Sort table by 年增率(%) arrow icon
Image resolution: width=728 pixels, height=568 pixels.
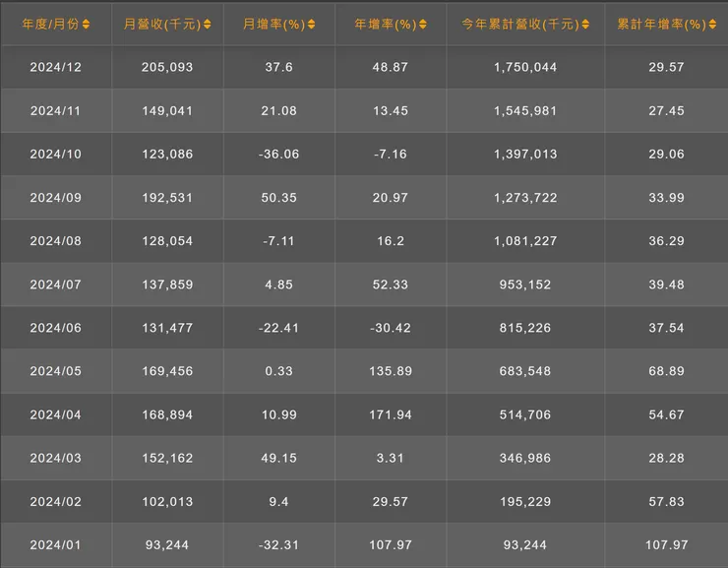point(421,25)
